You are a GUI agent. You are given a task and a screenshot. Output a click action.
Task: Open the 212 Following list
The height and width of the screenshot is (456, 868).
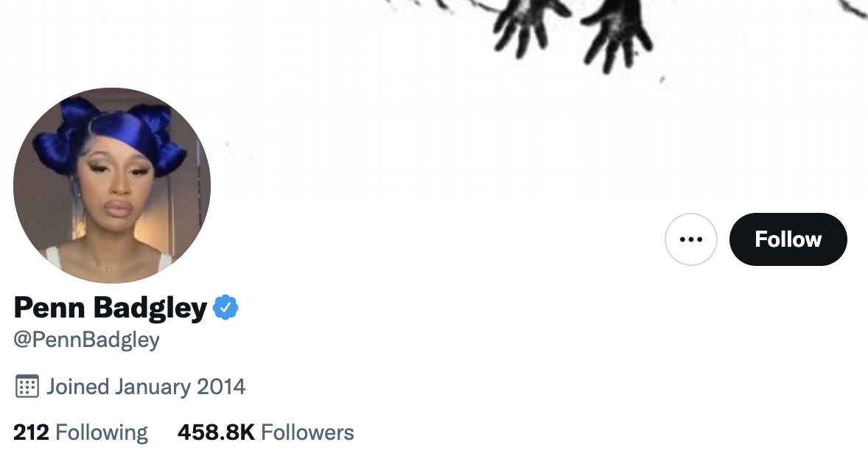[81, 432]
